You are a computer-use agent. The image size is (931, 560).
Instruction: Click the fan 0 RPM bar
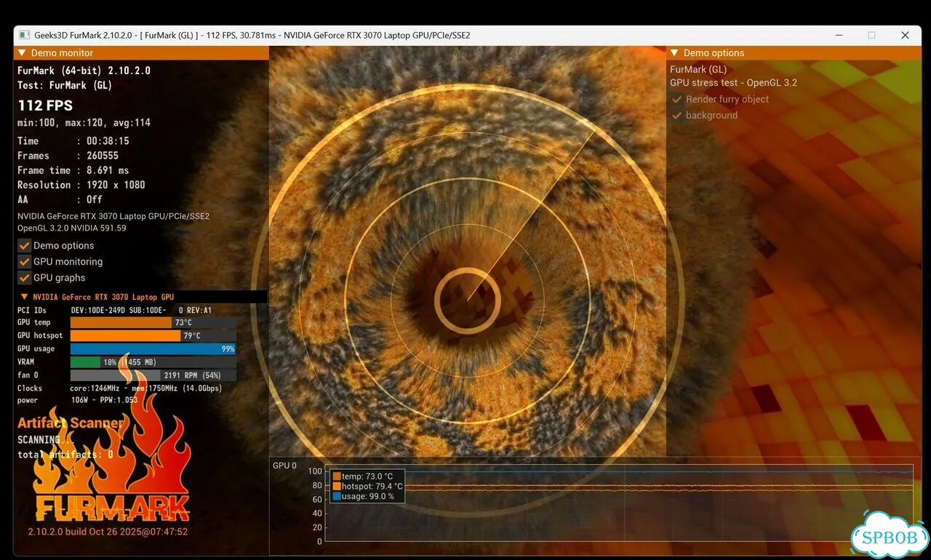pyautogui.click(x=153, y=375)
